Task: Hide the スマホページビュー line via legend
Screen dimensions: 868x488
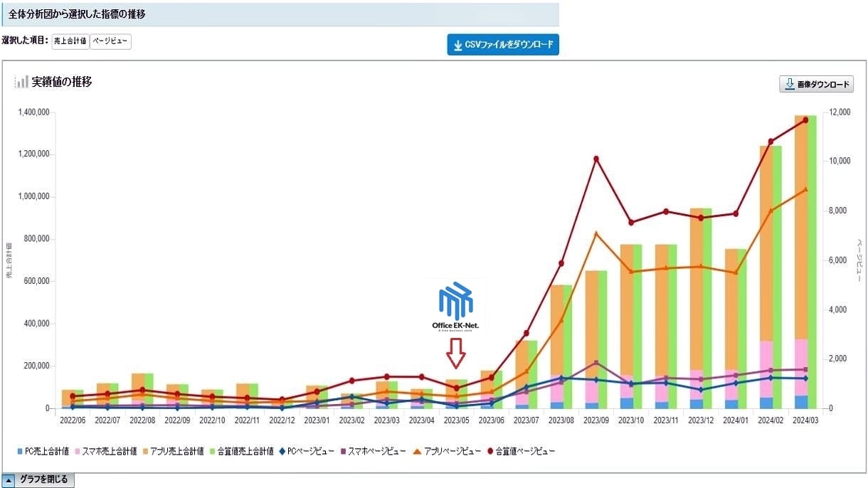Action: pyautogui.click(x=374, y=451)
